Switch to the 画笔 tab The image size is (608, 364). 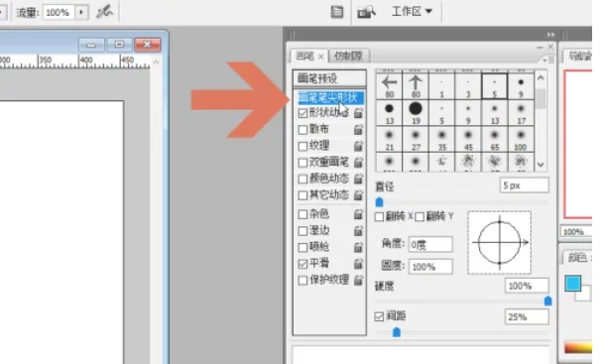(x=304, y=57)
